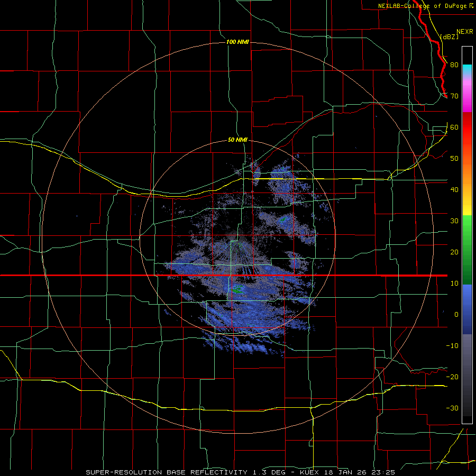This screenshot has height=476, width=476.
Task: Click the 30 value on the dBZ scale
Action: [454, 221]
